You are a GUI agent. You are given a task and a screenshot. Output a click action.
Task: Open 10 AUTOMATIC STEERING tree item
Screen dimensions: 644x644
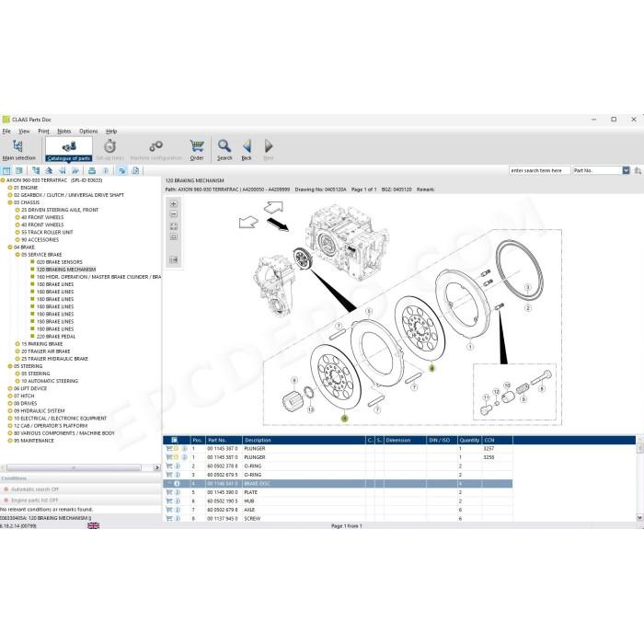[x=50, y=381]
